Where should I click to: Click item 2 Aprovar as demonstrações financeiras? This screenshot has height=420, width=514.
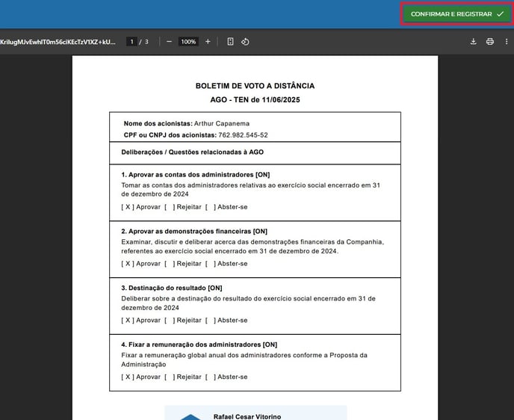tap(194, 232)
